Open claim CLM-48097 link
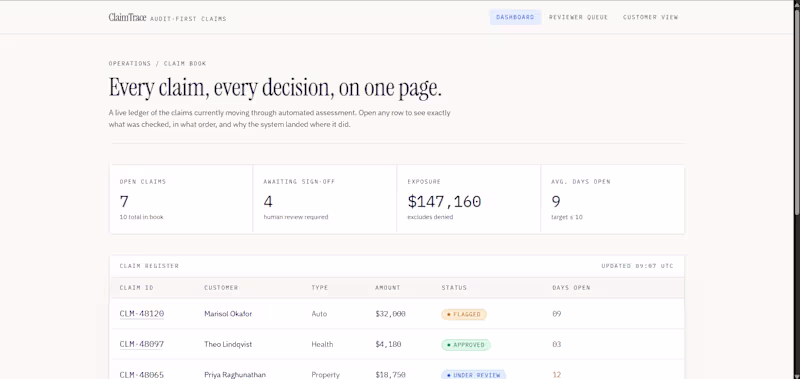The image size is (800, 379). tap(142, 344)
